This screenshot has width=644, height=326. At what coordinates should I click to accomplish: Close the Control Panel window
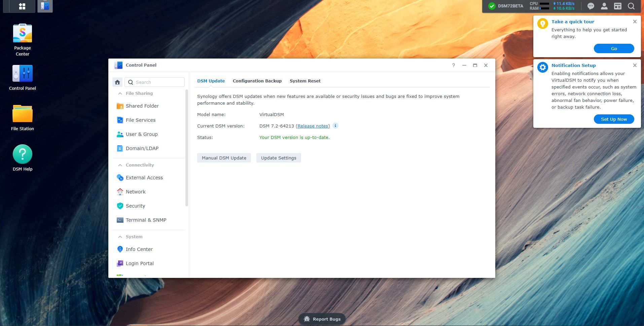[x=486, y=65]
